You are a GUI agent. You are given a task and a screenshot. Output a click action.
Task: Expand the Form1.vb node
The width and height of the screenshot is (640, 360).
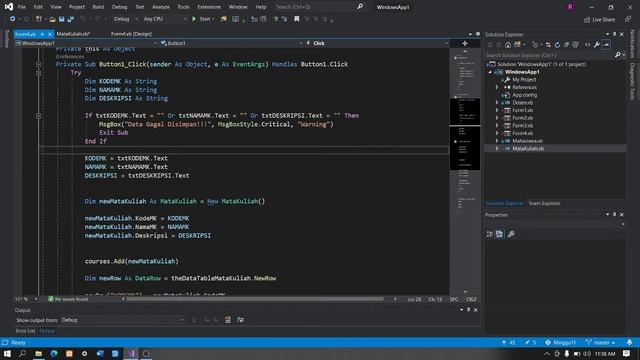(x=497, y=110)
